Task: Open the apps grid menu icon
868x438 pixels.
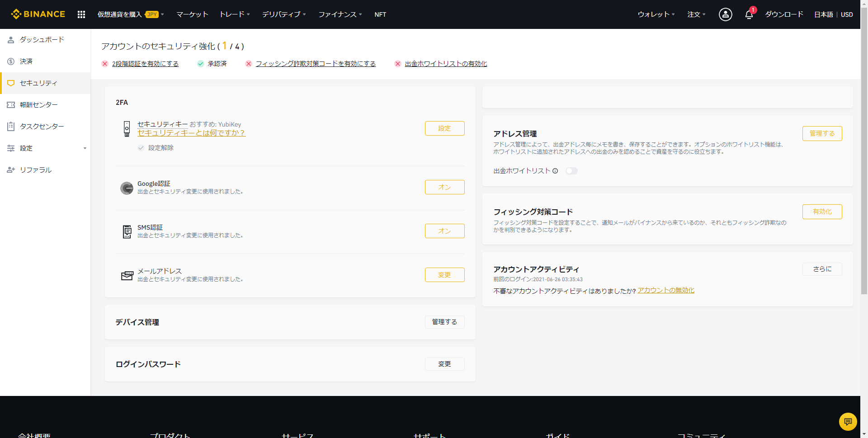Action: tap(81, 14)
